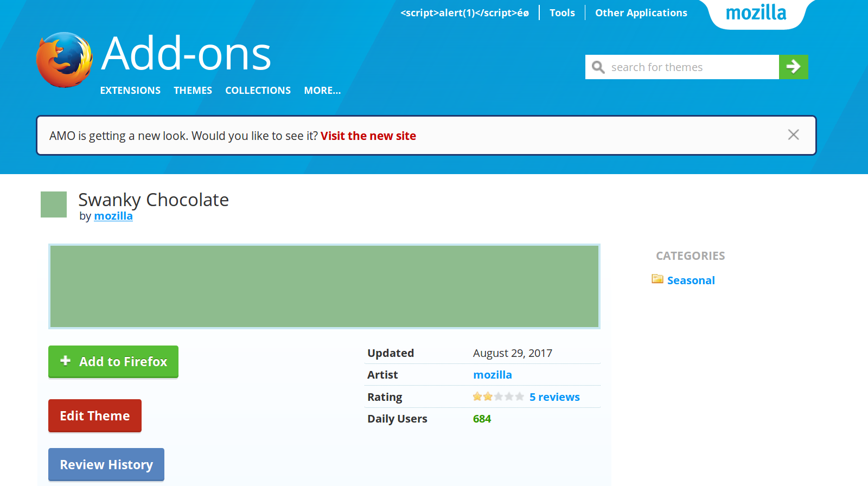
Task: Follow the Visit the new site link
Action: point(368,136)
